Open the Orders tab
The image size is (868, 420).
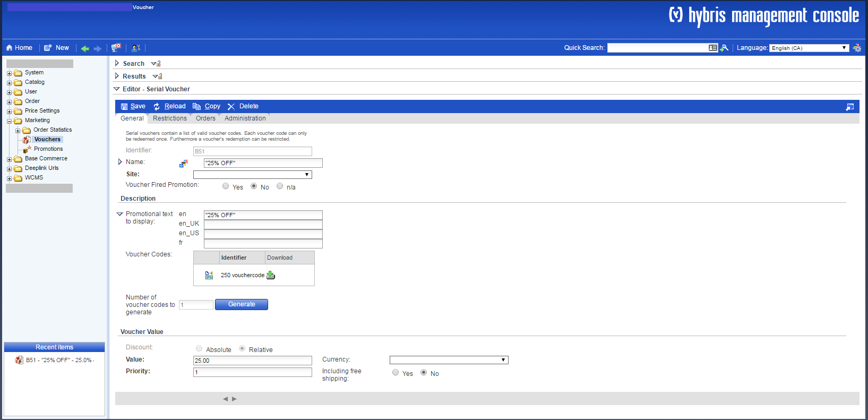[x=205, y=118]
